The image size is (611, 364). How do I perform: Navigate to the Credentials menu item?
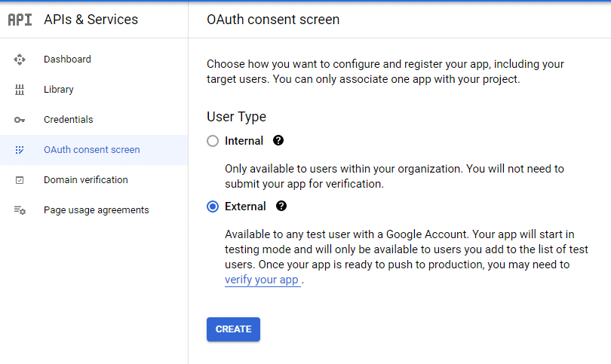pyautogui.click(x=69, y=120)
